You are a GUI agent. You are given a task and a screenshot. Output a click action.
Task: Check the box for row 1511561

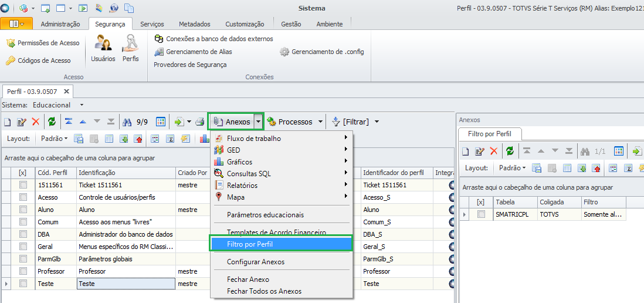pos(23,185)
